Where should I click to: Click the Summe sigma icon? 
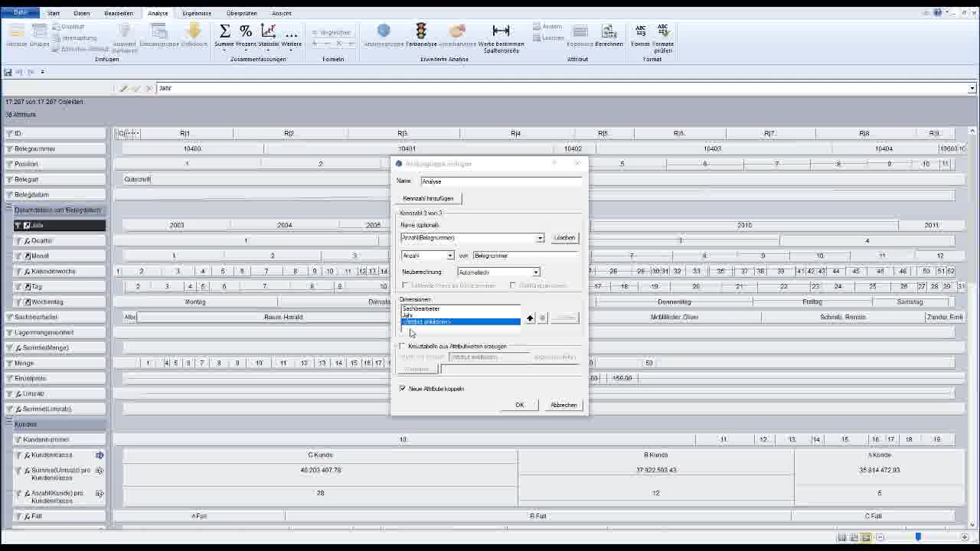coord(225,31)
